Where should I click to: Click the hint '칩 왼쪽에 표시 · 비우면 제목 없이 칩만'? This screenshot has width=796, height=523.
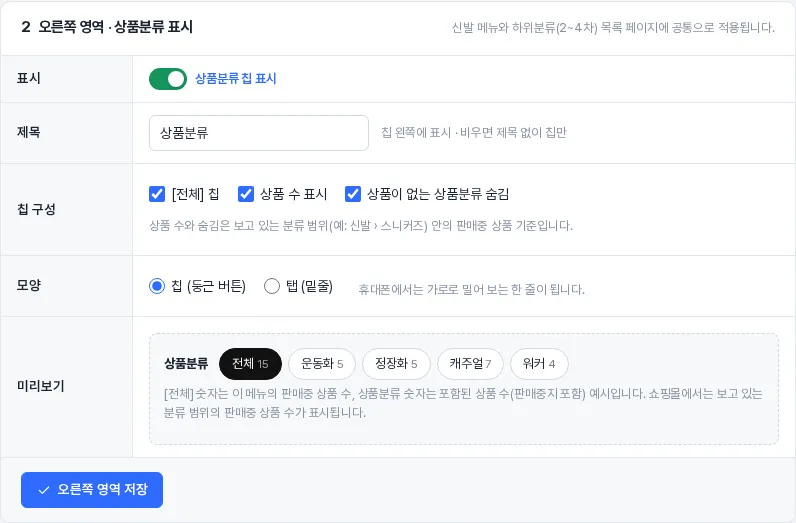point(474,133)
